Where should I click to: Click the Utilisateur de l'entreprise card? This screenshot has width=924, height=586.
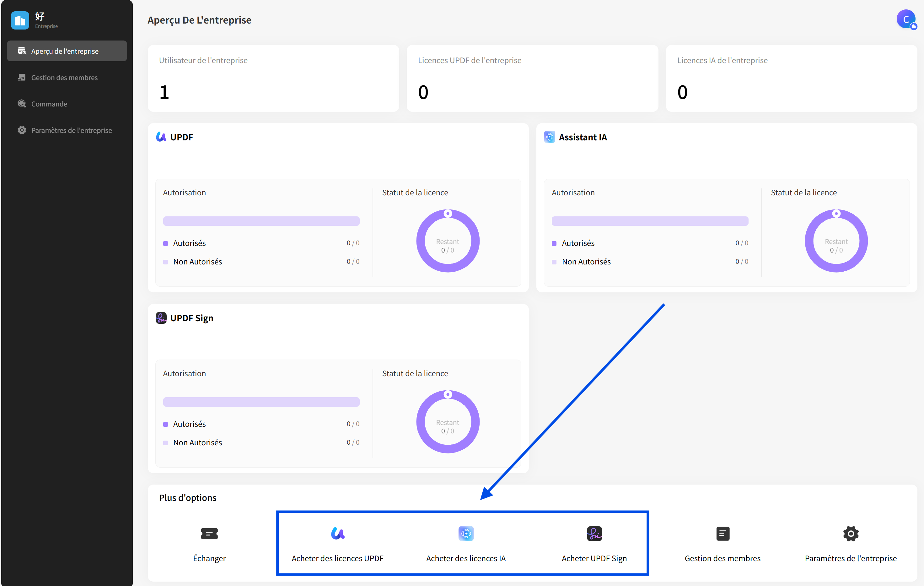pyautogui.click(x=273, y=78)
